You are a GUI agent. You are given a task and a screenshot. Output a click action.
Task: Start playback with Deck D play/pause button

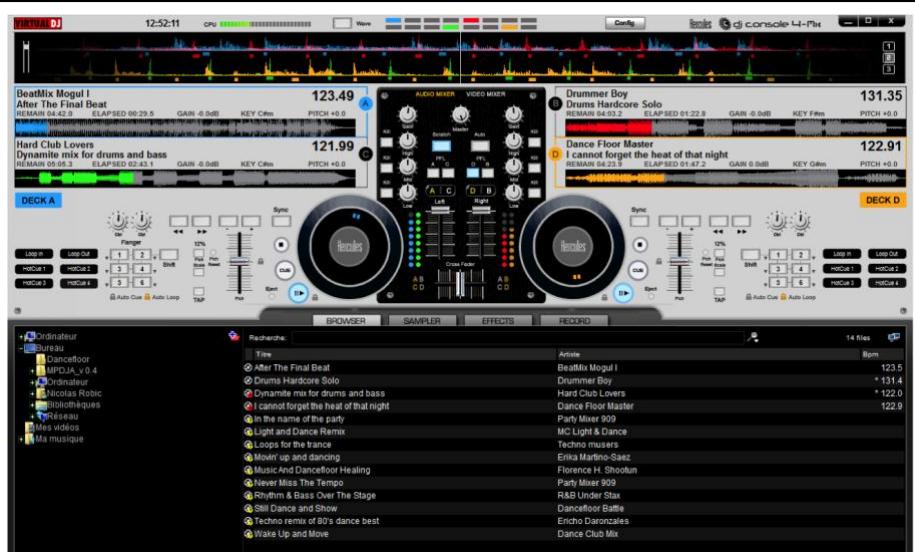(x=623, y=293)
